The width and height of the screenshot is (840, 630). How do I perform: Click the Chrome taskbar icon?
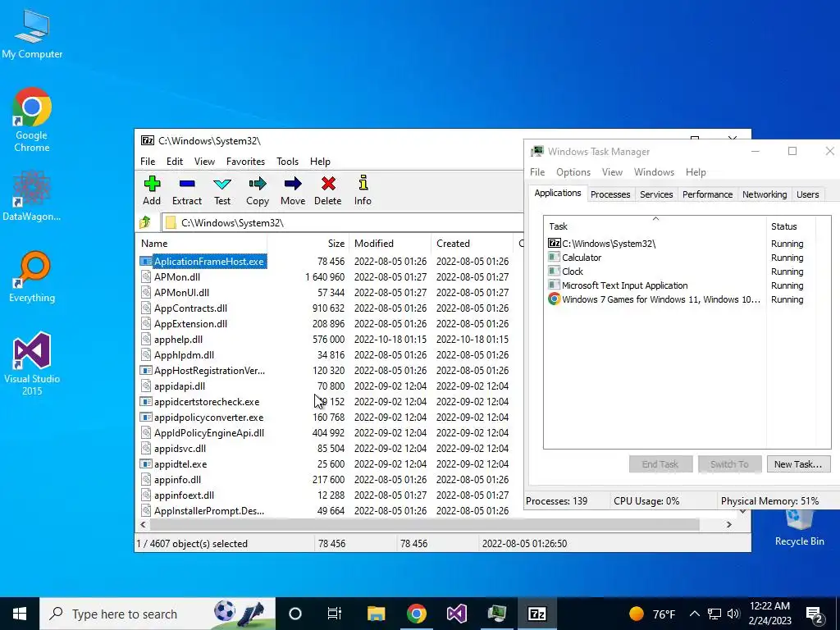coord(416,614)
